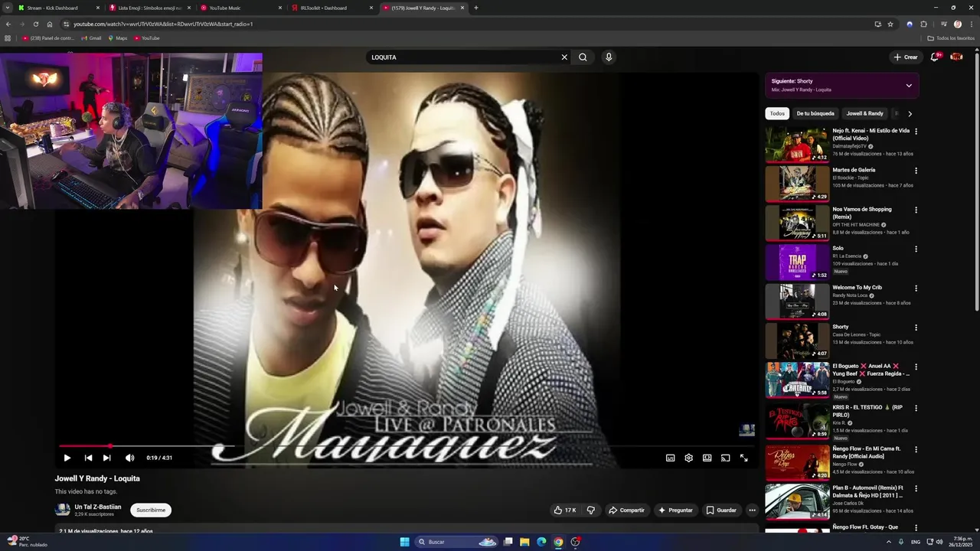Open options for KRIS R - EL TESTIGO
The width and height of the screenshot is (980, 551).
916,408
